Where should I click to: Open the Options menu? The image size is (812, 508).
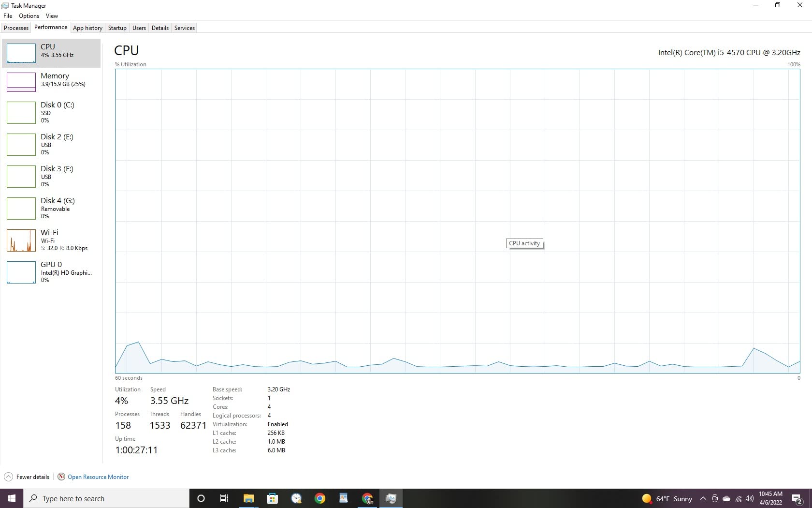pos(29,16)
